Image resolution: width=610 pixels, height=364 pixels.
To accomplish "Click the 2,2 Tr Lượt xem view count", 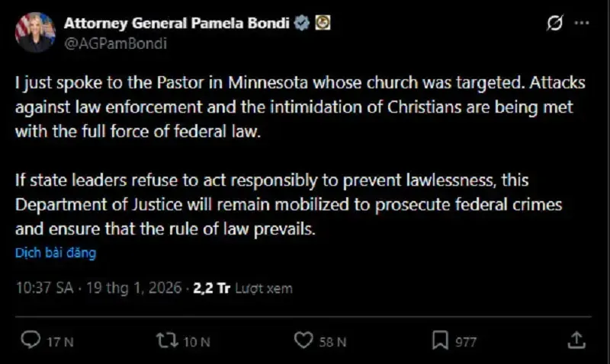I will 242,289.
